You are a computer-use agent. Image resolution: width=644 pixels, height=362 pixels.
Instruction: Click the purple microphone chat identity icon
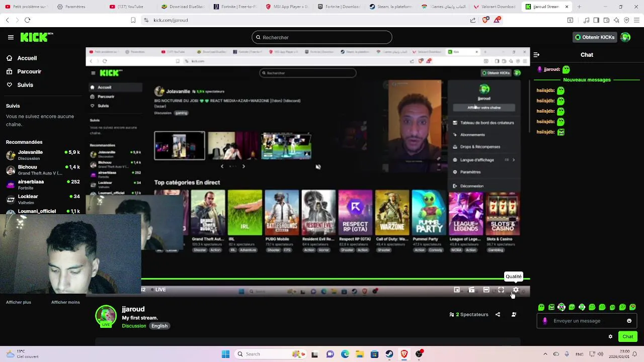[545, 321]
